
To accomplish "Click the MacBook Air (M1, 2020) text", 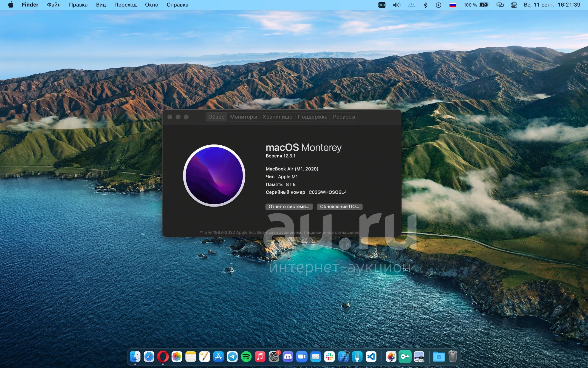I will point(292,169).
